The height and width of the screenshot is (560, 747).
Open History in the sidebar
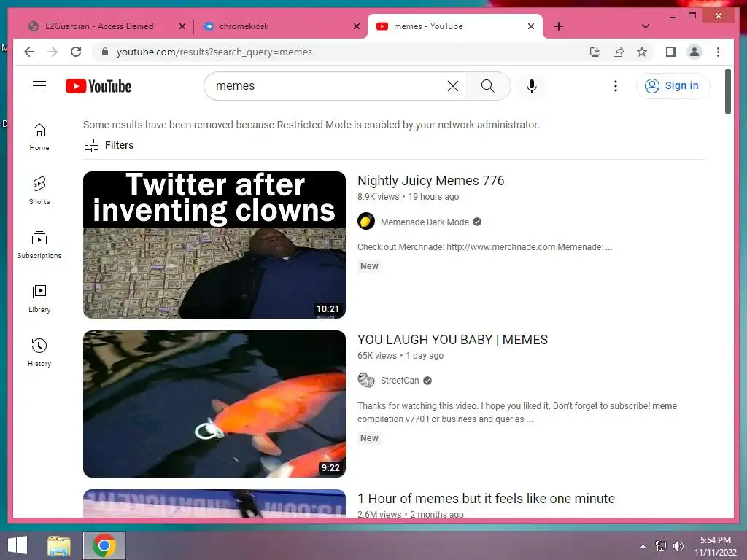39,353
